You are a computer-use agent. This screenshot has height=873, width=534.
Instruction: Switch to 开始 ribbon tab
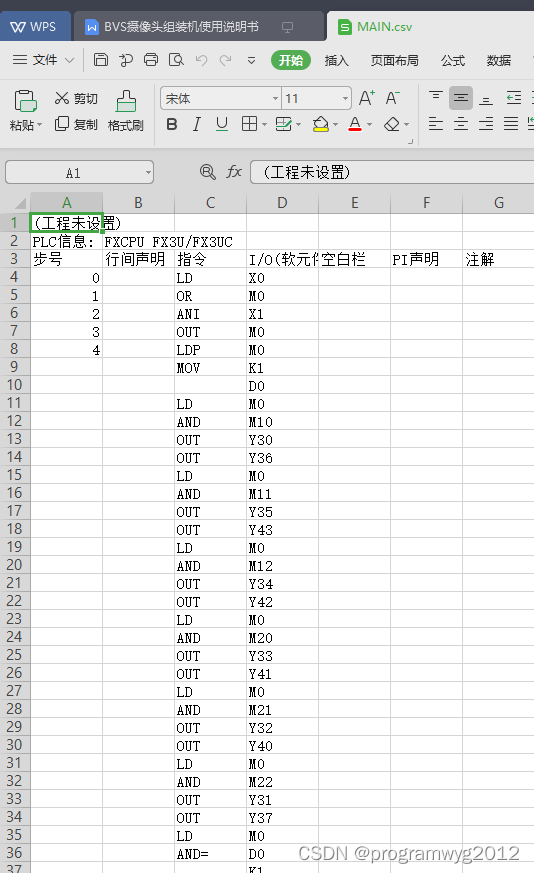click(291, 60)
